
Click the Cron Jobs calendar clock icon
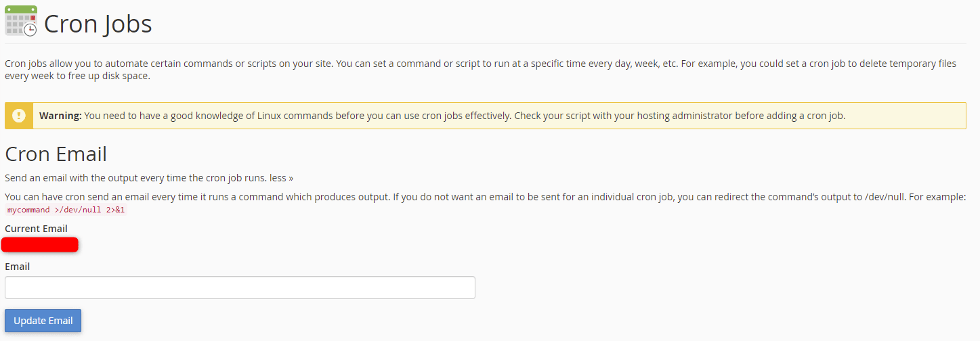(x=21, y=21)
